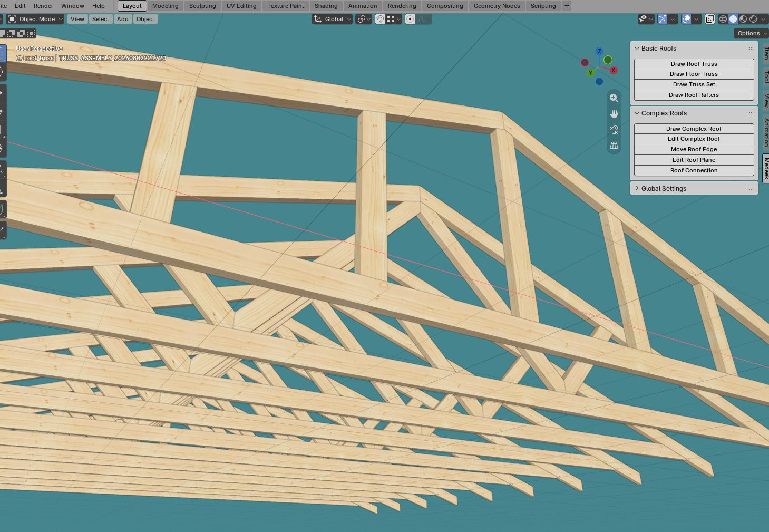
Task: Click the Draw Roof Truss button
Action: pyautogui.click(x=694, y=64)
